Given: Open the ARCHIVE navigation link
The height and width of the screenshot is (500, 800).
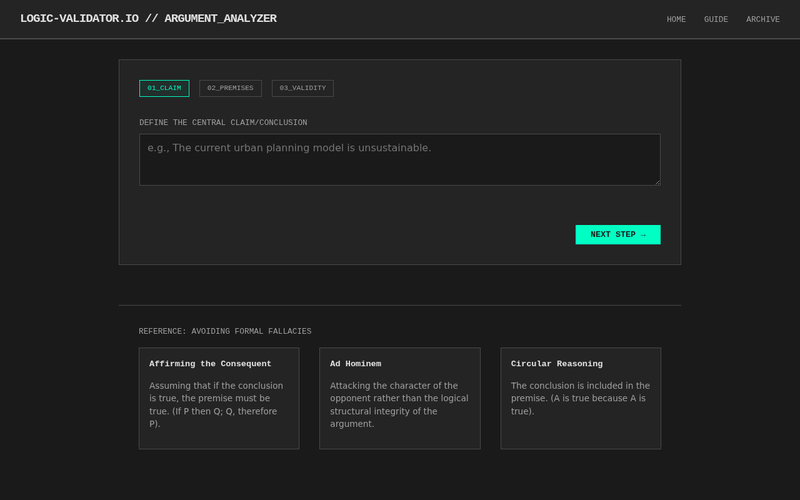Looking at the screenshot, I should 763,19.
